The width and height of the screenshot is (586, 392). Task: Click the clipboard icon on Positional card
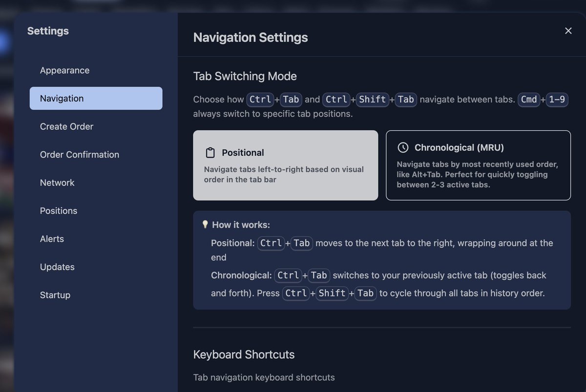click(210, 153)
